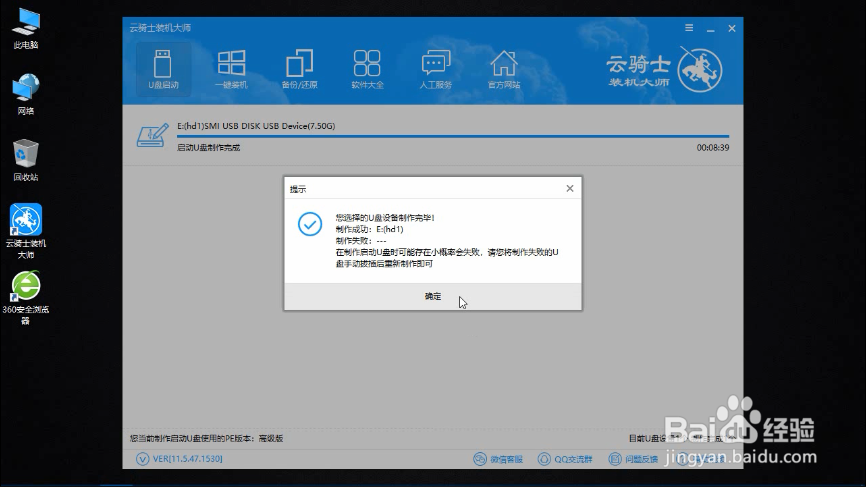Minimize the 云骑士装机大师 window
Viewport: 866px width, 487px height.
[x=710, y=28]
